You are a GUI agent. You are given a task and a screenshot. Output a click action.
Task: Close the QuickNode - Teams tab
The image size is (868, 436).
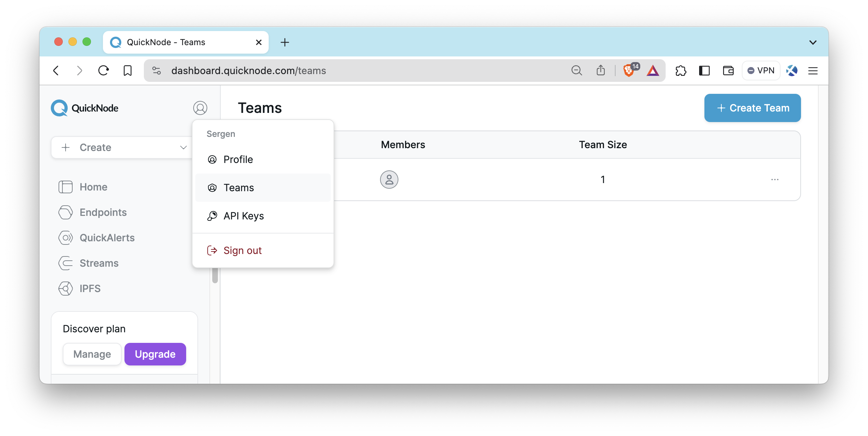tap(259, 42)
